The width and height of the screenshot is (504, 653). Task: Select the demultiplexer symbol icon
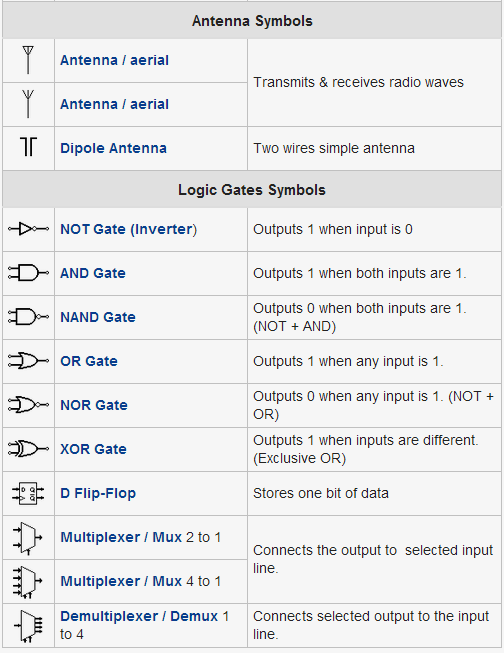click(28, 626)
